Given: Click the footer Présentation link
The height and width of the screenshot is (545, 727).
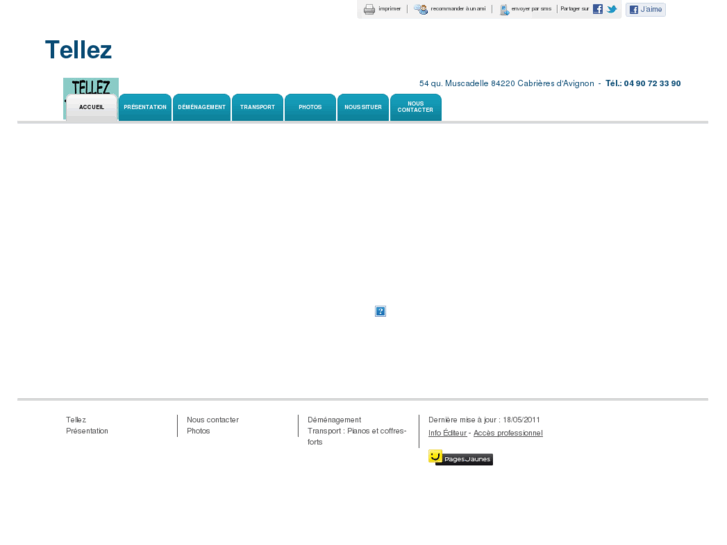Looking at the screenshot, I should 87,431.
